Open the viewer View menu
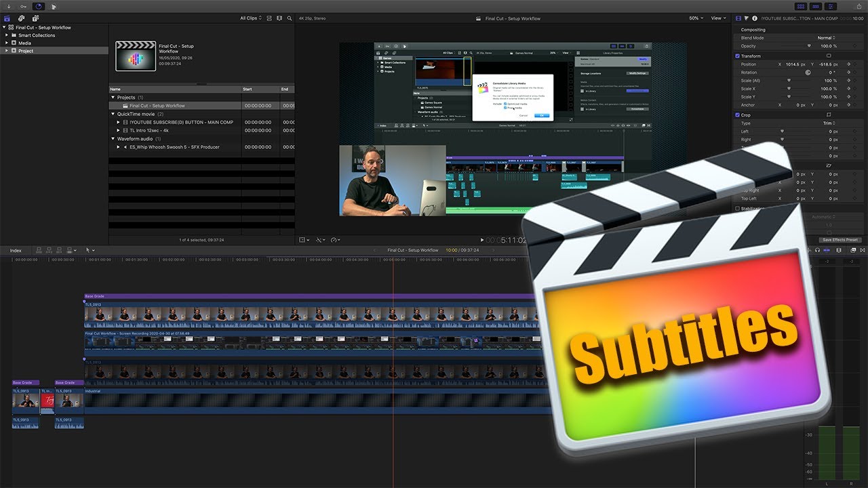The height and width of the screenshot is (488, 868). pyautogui.click(x=717, y=18)
